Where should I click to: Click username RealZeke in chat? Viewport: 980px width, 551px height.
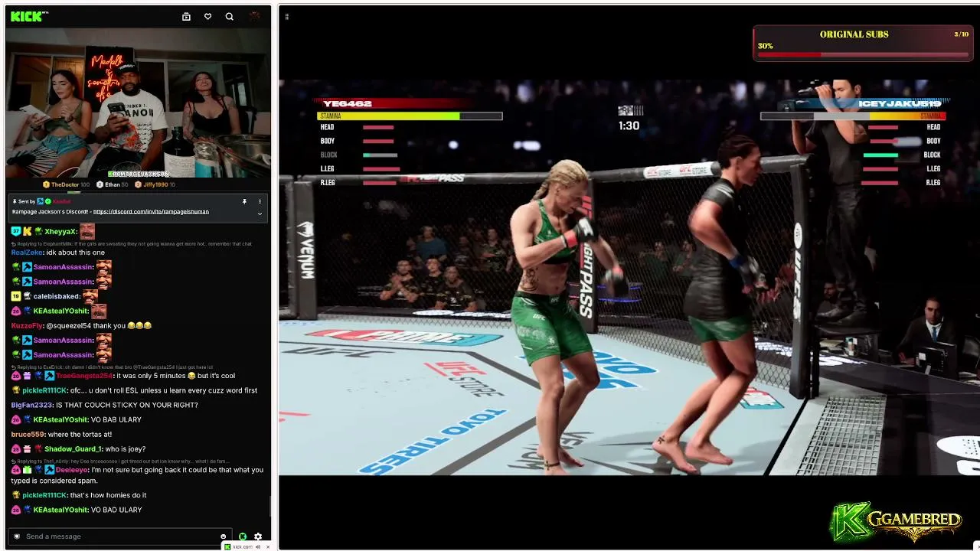pyautogui.click(x=27, y=253)
